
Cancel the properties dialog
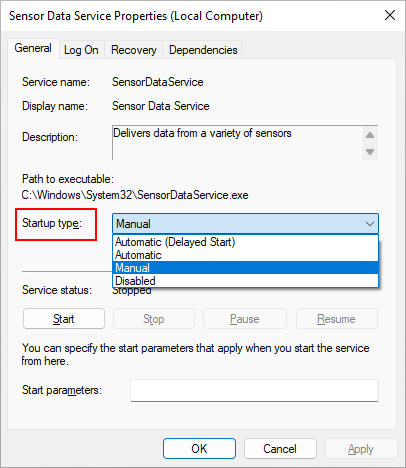(x=280, y=449)
